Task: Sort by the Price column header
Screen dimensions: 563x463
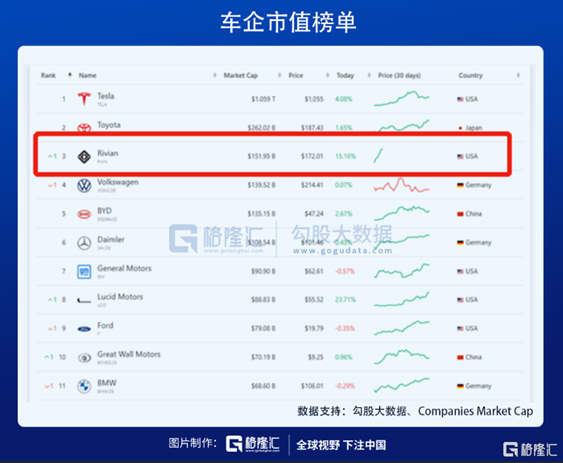Action: coord(296,75)
